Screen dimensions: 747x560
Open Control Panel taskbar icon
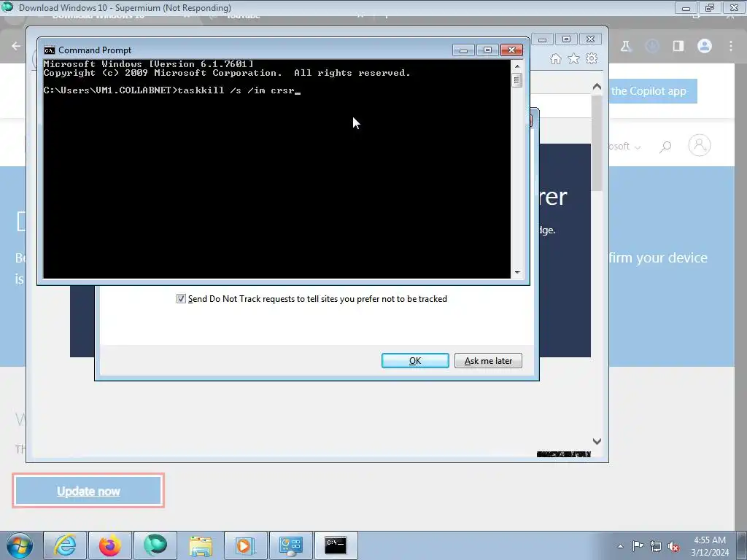coord(290,545)
